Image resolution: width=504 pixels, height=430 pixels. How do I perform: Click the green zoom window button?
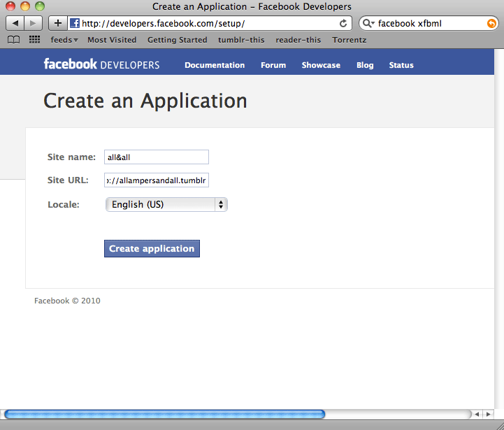(40, 6)
